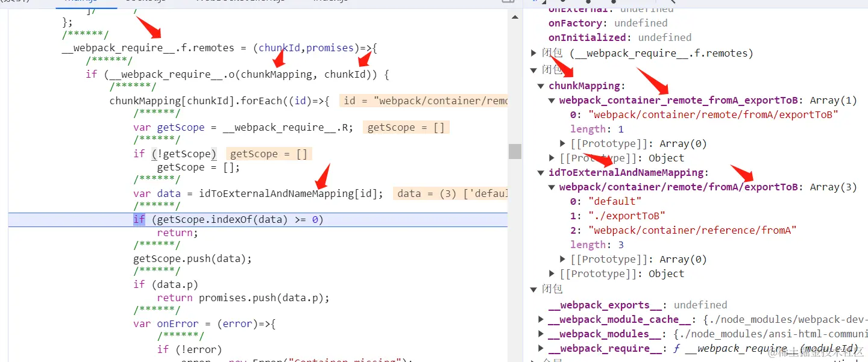Click the source code vertical scrollbar thumb
This screenshot has width=868, height=362.
click(x=515, y=151)
